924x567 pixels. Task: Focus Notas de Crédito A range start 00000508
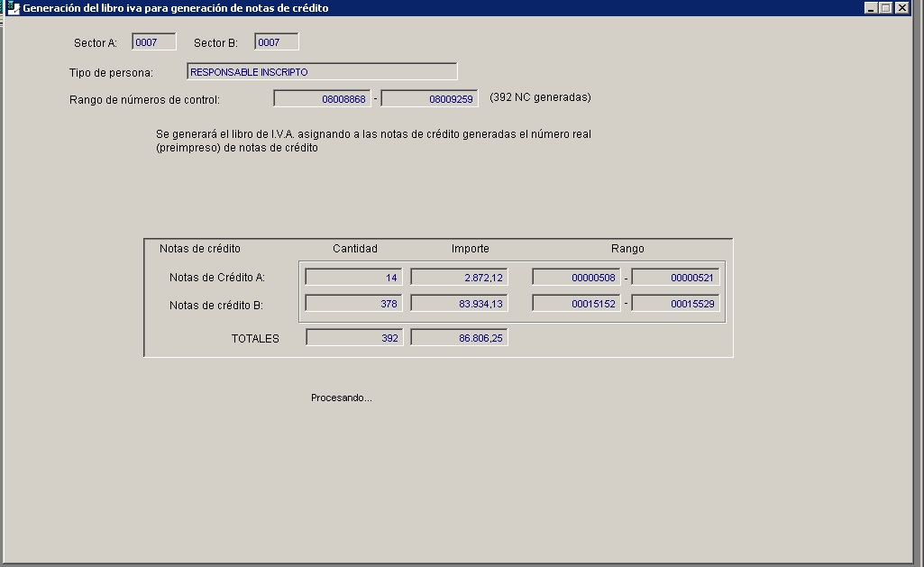coord(576,278)
